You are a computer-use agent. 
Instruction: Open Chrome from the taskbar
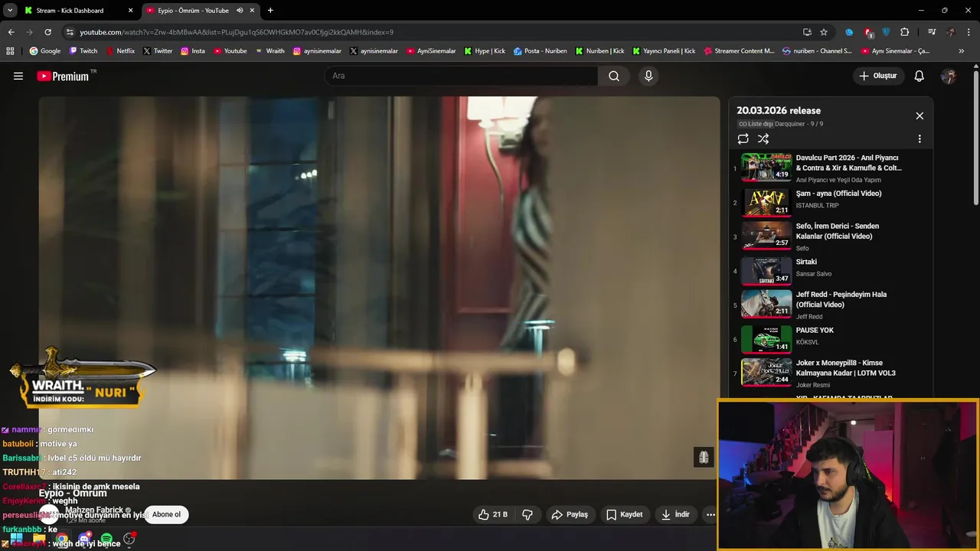pyautogui.click(x=61, y=540)
